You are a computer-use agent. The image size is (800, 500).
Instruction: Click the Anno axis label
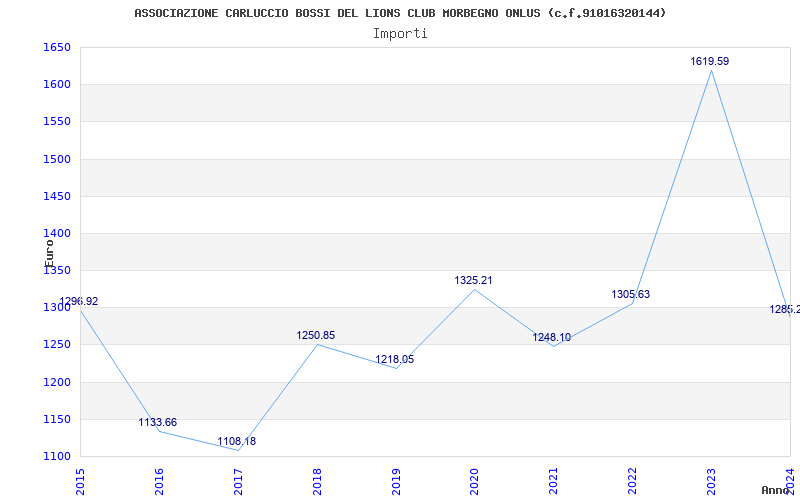point(775,490)
